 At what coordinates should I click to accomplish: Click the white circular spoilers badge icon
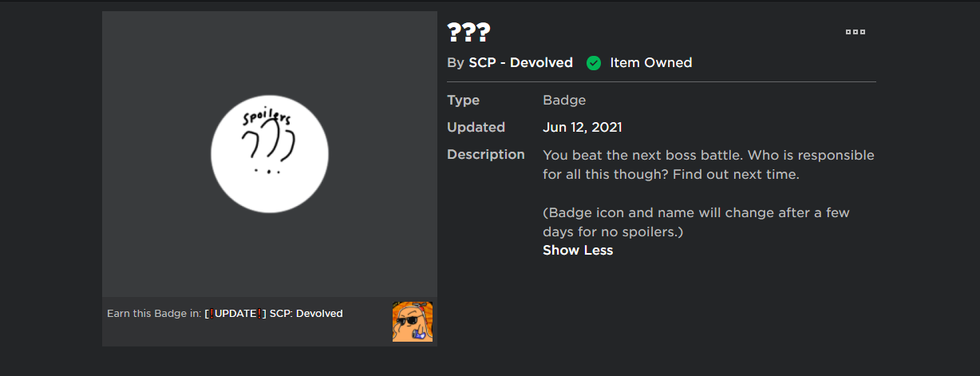click(x=270, y=153)
